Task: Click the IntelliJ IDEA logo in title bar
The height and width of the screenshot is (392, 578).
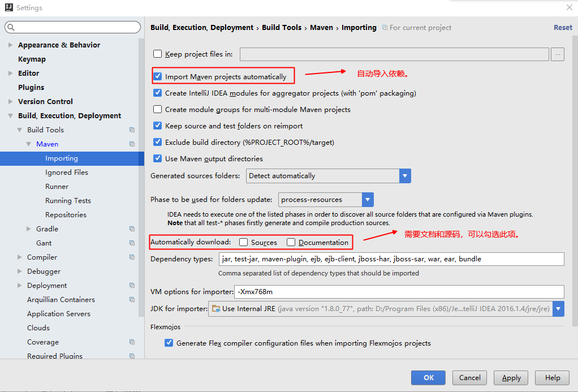Action: pos(9,7)
